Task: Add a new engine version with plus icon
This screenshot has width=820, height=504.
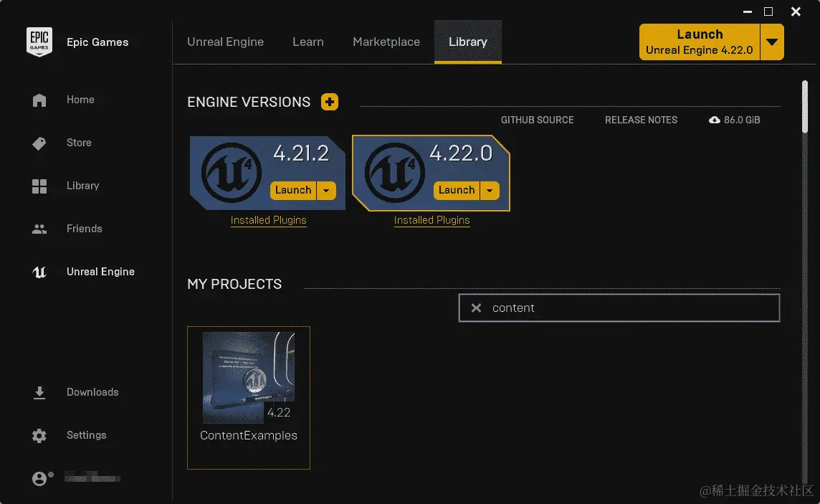Action: [x=330, y=101]
